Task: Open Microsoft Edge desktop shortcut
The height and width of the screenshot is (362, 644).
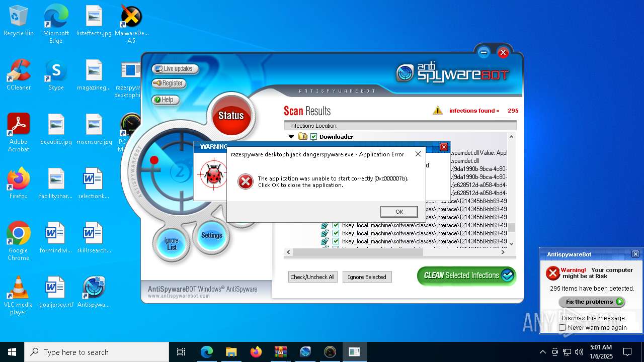Action: coord(56,24)
